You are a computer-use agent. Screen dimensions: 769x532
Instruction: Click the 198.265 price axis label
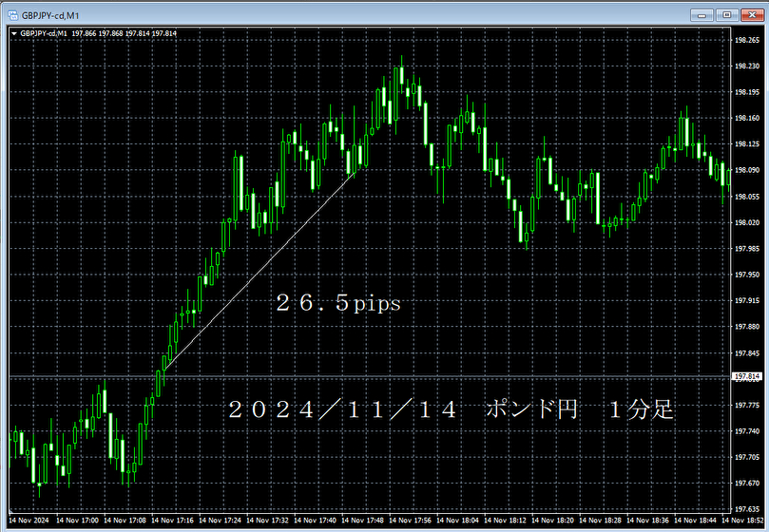pos(746,40)
